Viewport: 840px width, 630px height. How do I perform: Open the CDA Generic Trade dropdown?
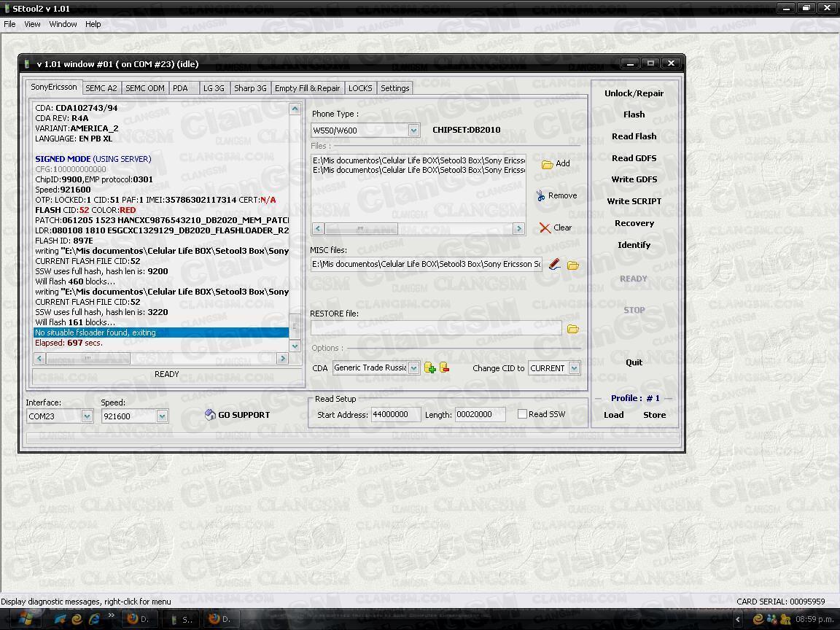click(413, 368)
